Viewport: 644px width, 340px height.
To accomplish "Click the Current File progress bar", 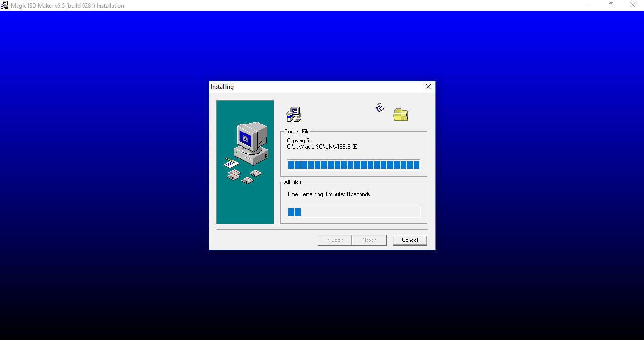I will click(x=353, y=165).
